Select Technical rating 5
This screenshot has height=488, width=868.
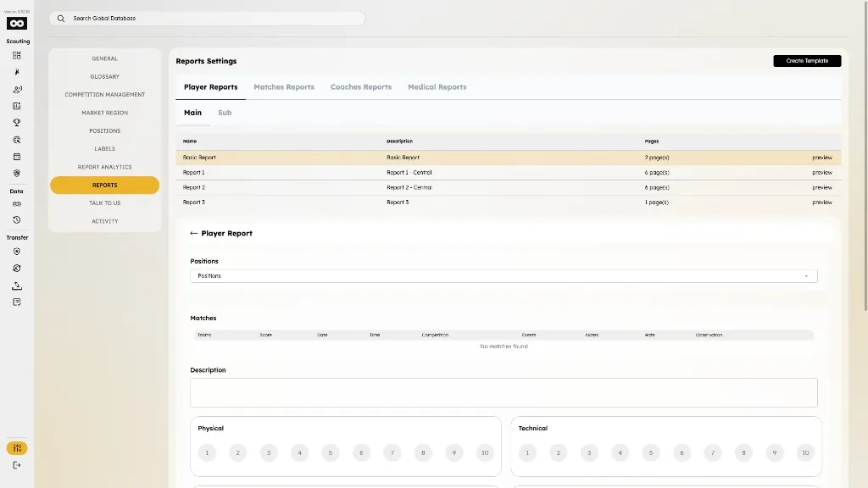coord(651,452)
